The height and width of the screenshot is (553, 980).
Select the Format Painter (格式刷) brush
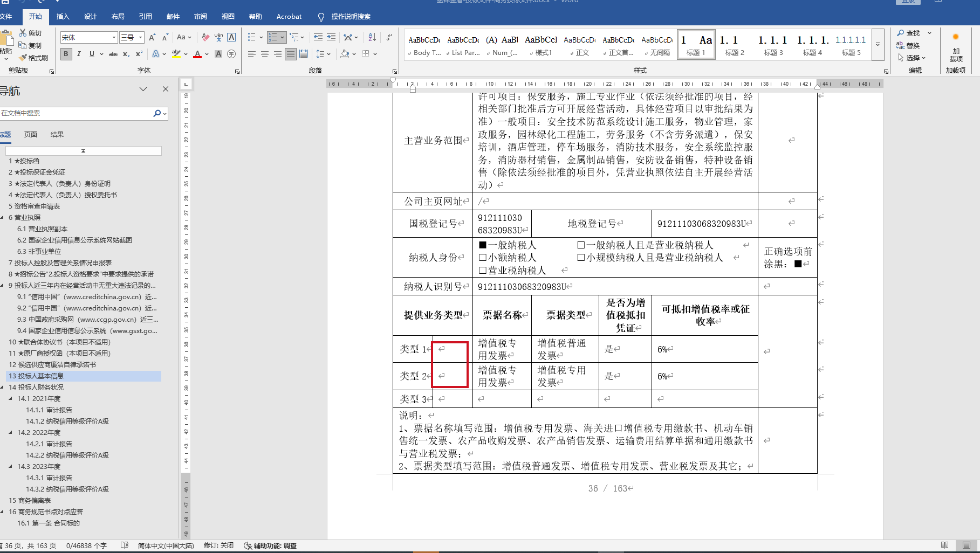[x=23, y=58]
